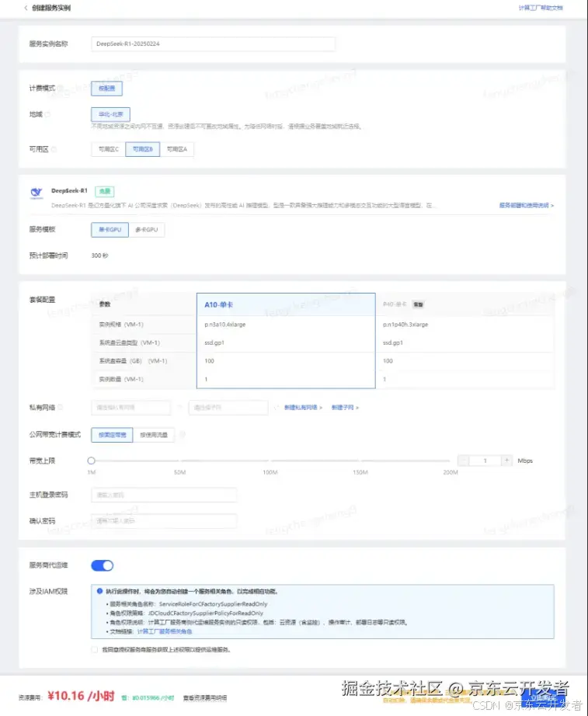Show the help tooltip beside 地域
Viewport: 588px width, 716px height.
pyautogui.click(x=47, y=114)
